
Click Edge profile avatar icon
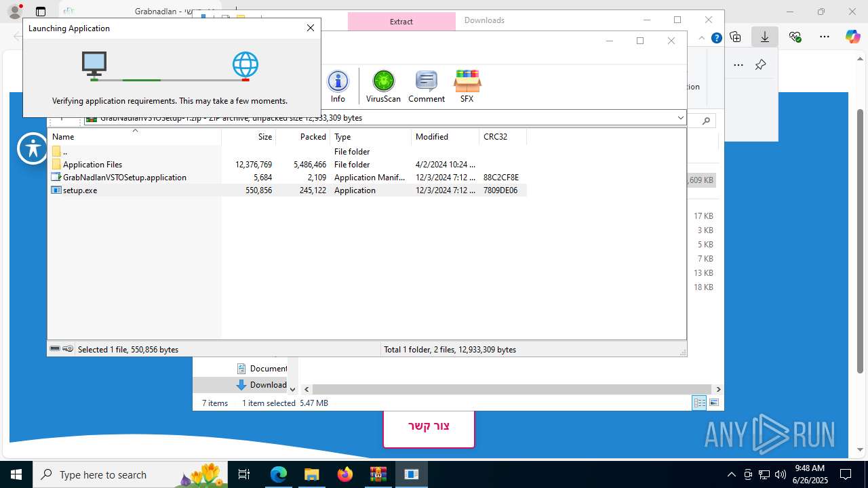pos(15,12)
